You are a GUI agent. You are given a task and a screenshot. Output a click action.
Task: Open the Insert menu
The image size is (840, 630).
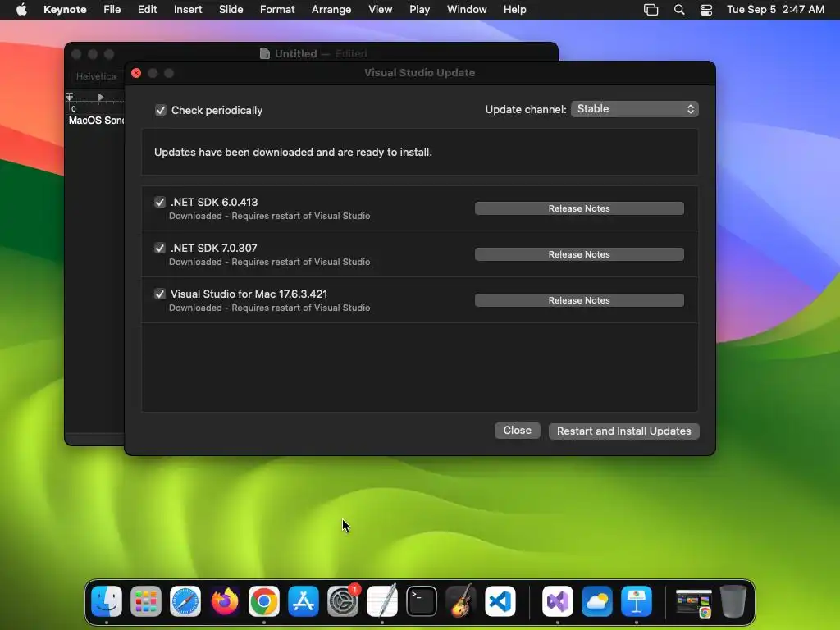188,10
